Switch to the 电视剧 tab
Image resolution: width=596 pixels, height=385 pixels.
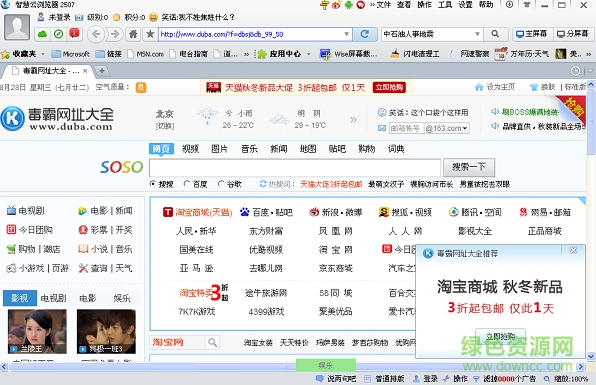click(54, 298)
